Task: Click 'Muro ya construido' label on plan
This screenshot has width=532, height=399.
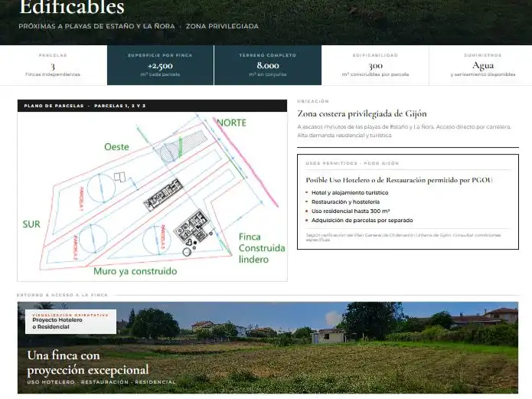Action: pyautogui.click(x=135, y=271)
